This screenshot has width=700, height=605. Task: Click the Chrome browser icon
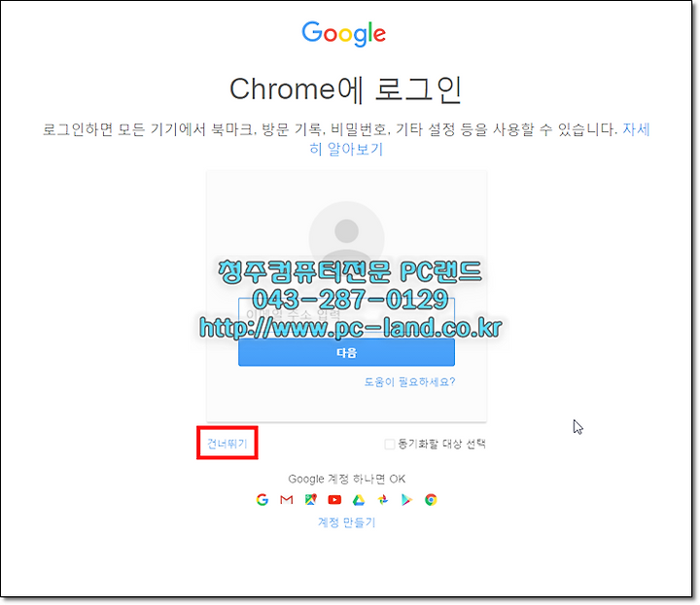(x=431, y=500)
